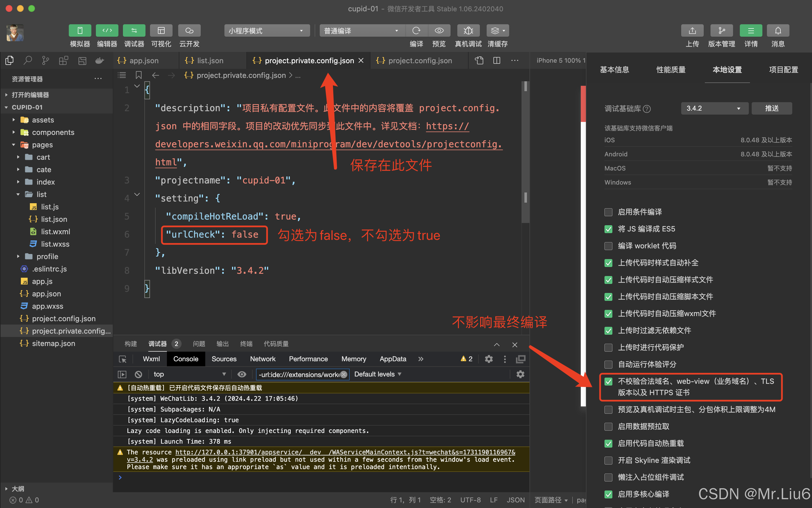Toggle the editor panel button

tap(107, 30)
